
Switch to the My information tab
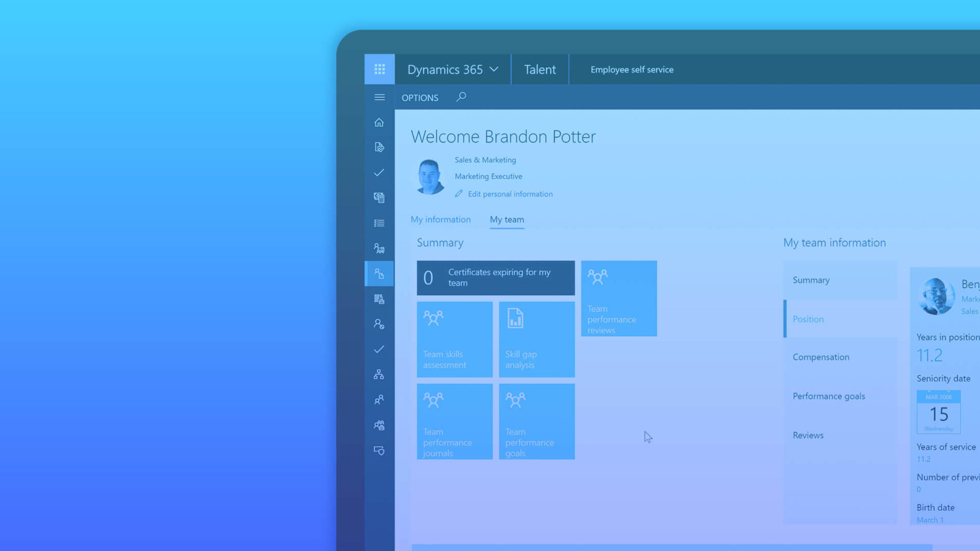pyautogui.click(x=440, y=218)
